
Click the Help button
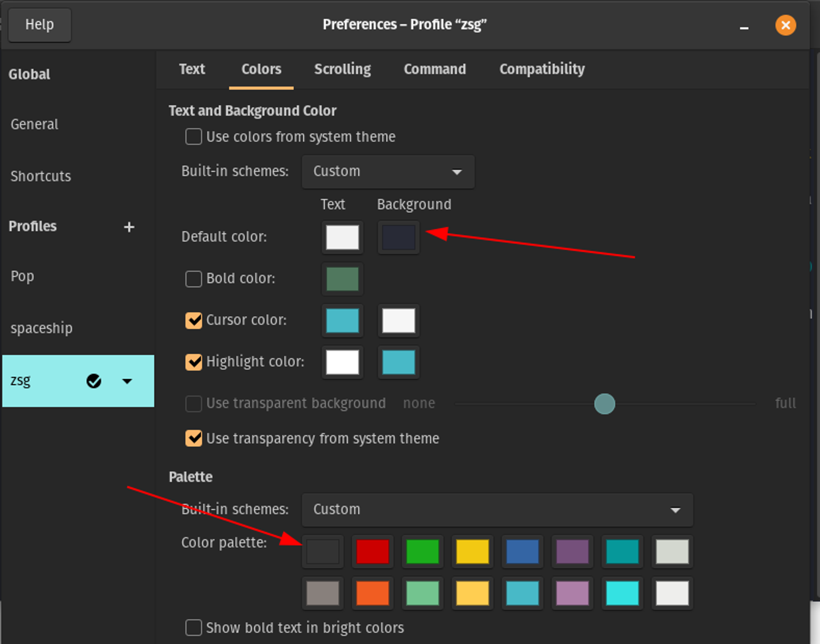39,25
